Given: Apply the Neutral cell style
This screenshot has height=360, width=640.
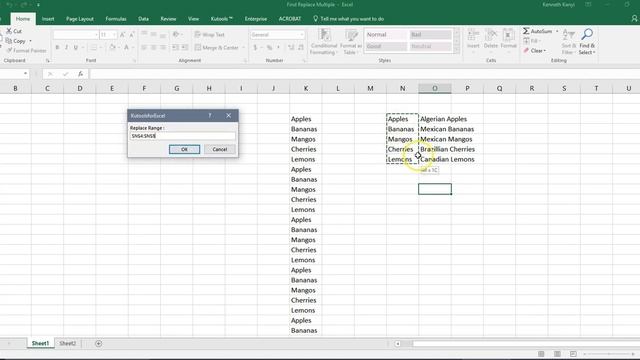Looking at the screenshot, I should [431, 46].
